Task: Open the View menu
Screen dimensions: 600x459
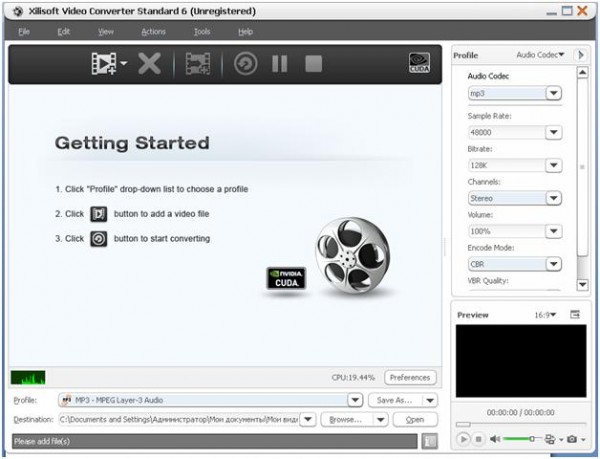Action: coord(106,32)
